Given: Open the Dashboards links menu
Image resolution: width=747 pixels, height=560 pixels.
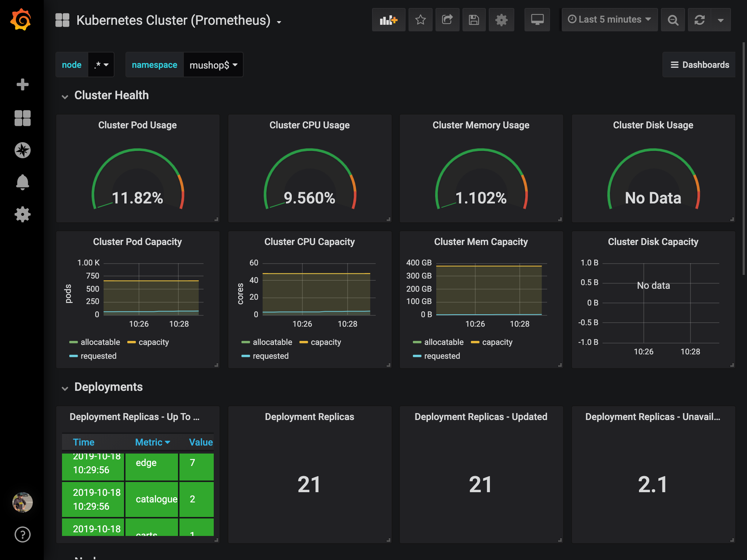Looking at the screenshot, I should 699,65.
